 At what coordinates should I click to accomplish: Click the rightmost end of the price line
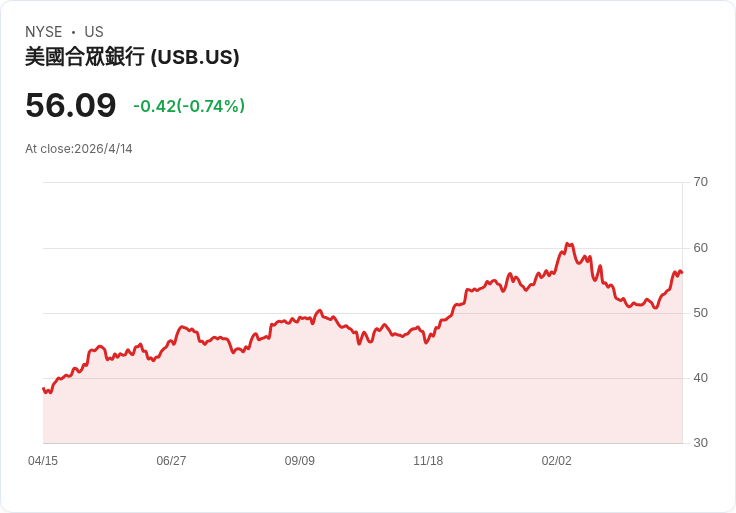coord(682,272)
